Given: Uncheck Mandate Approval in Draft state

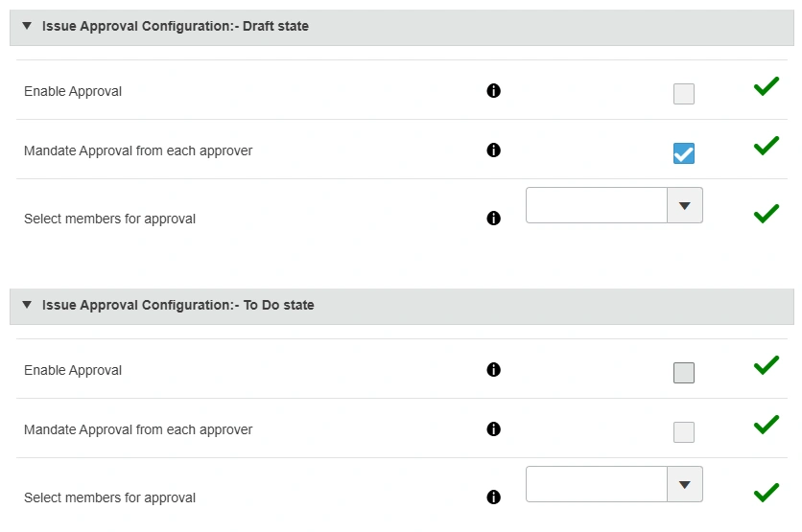Looking at the screenshot, I should tap(684, 153).
